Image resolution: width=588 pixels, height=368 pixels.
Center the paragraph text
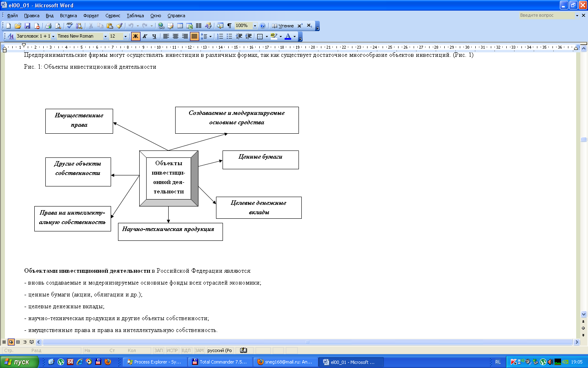[176, 36]
